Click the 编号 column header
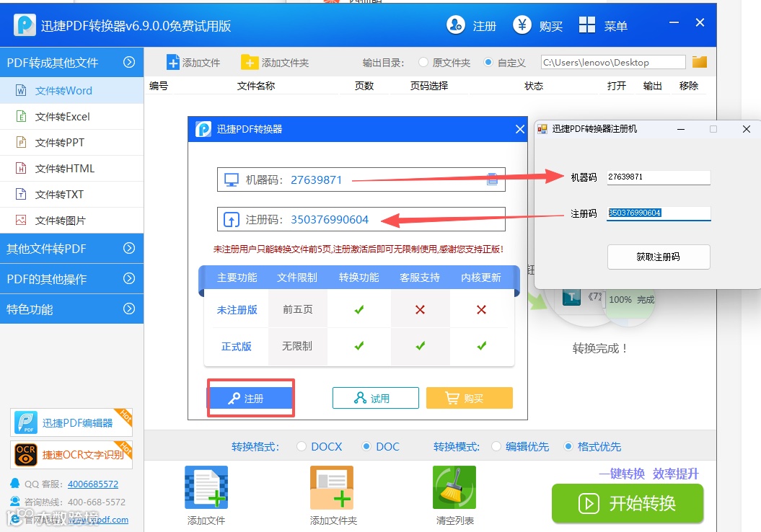Viewport: 761px width, 532px height. 159,86
